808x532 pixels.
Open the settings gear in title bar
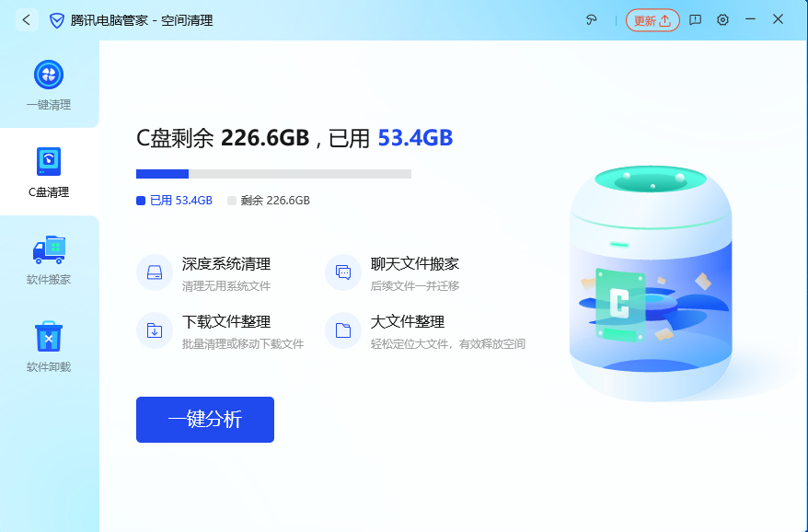click(x=722, y=20)
